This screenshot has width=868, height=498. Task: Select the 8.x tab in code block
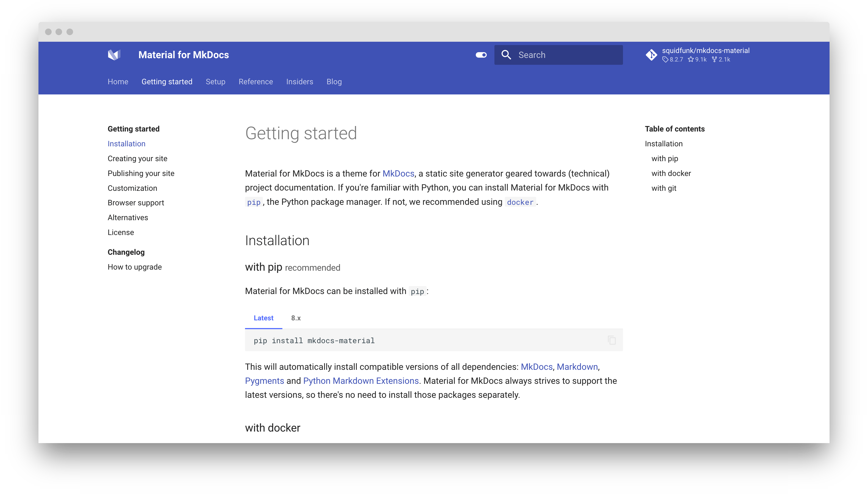(295, 318)
